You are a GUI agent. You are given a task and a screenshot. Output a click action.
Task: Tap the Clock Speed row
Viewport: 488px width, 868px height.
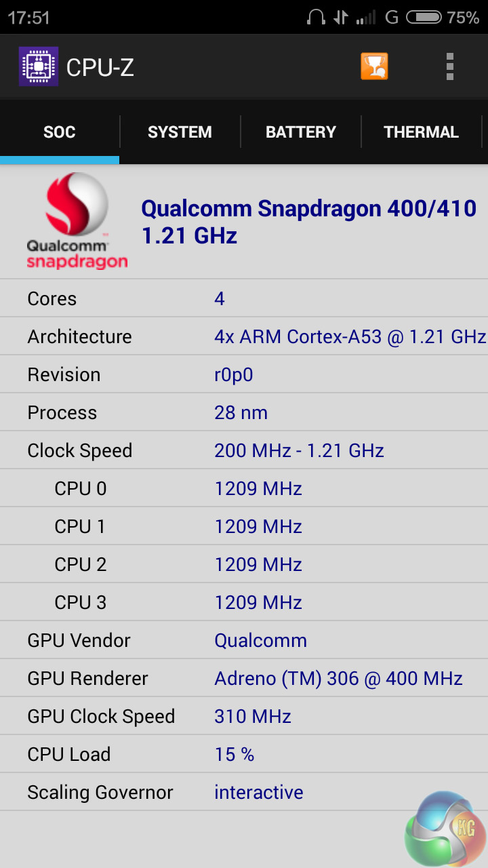click(x=244, y=450)
